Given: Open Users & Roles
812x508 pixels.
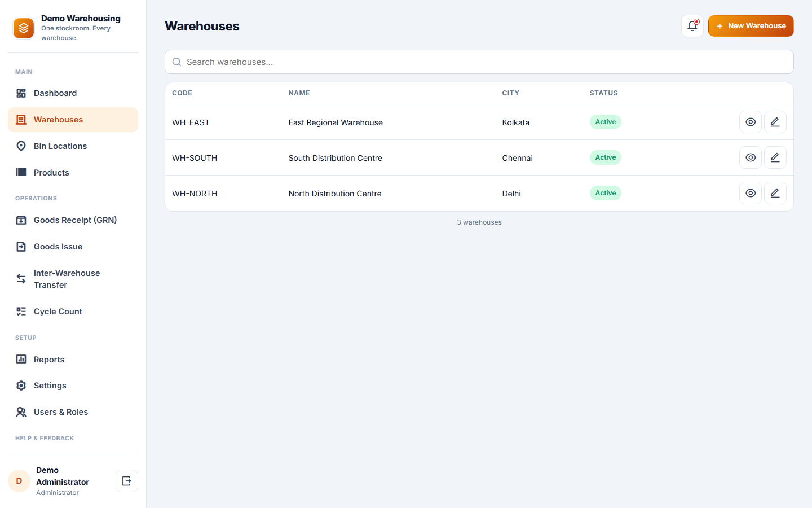Looking at the screenshot, I should coord(73,412).
